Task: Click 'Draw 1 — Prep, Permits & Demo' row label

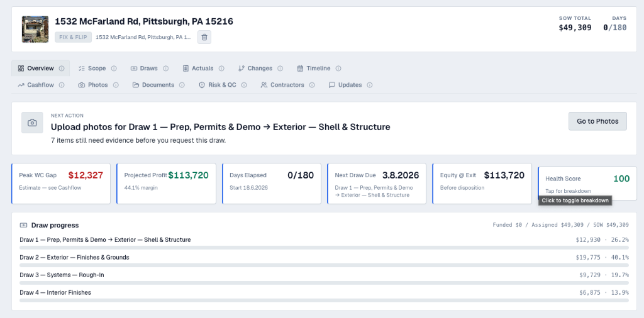Action: tap(105, 239)
